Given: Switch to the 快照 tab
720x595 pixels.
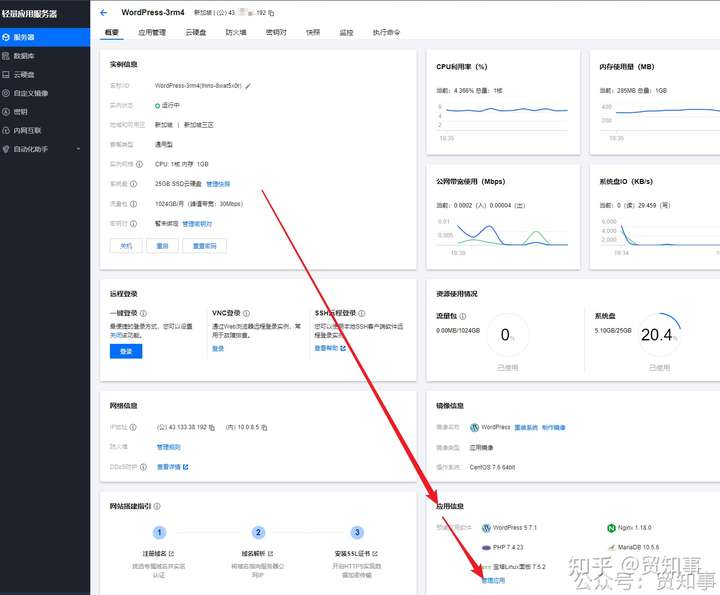Looking at the screenshot, I should click(x=313, y=32).
